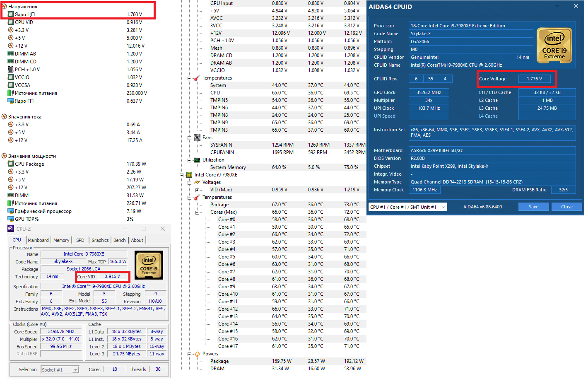Collapse the Voltages node under Intel Core i9

click(189, 183)
